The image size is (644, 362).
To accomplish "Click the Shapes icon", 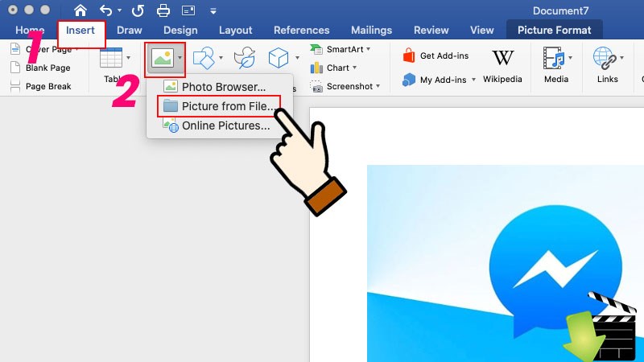I will [x=204, y=58].
